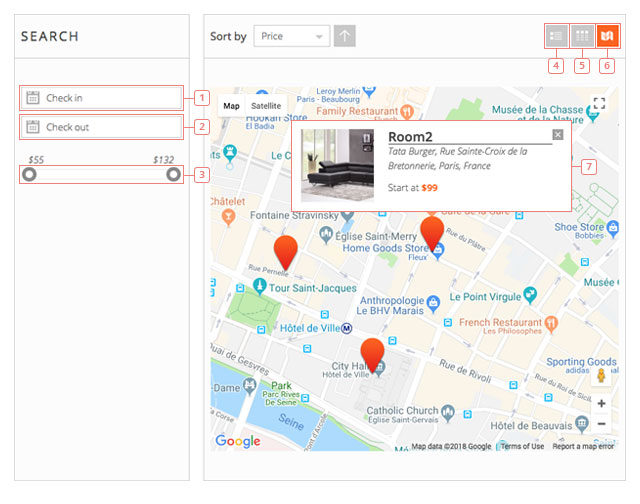
Task: Click the Google logo on map
Action: coord(238,441)
